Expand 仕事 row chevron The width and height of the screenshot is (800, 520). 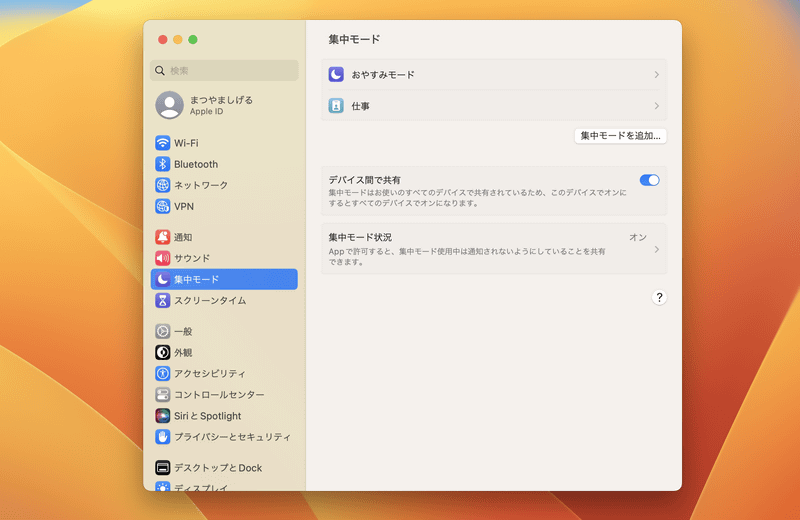[x=657, y=106]
